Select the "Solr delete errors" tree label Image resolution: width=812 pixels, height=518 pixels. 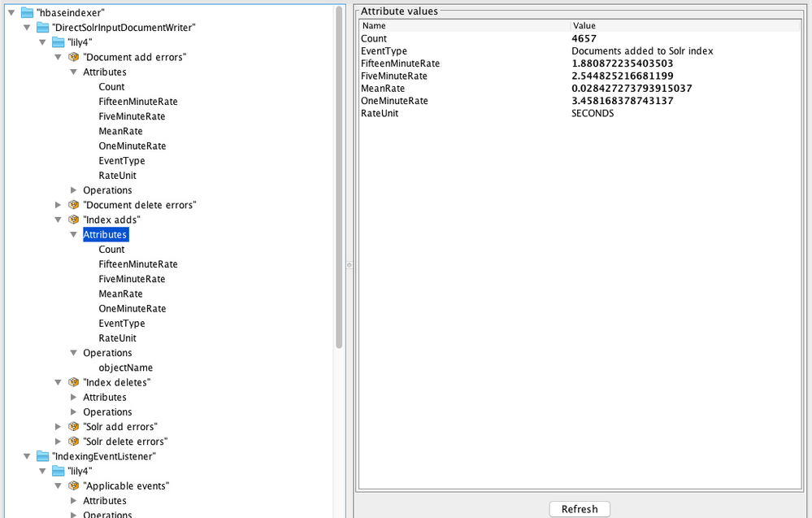125,442
